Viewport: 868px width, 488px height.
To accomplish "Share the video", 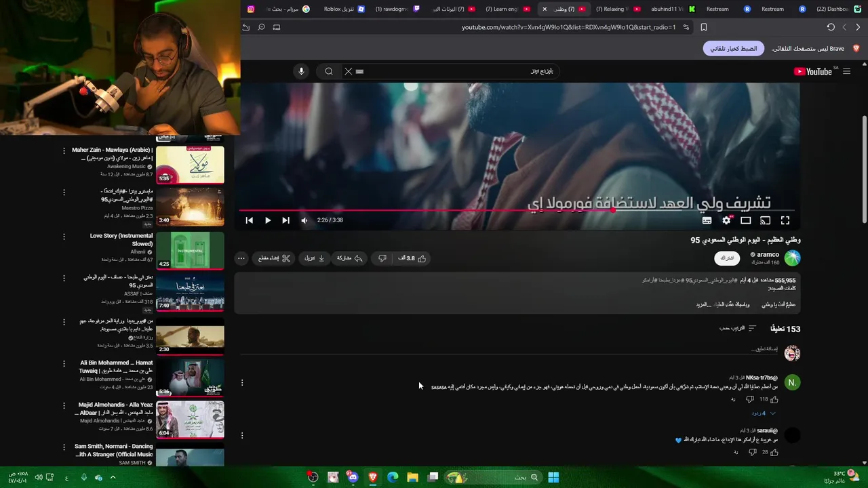I will (349, 258).
